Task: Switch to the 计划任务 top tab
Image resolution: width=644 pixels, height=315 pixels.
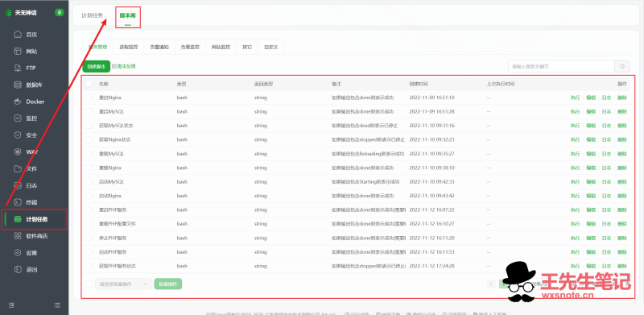Action: click(x=92, y=15)
